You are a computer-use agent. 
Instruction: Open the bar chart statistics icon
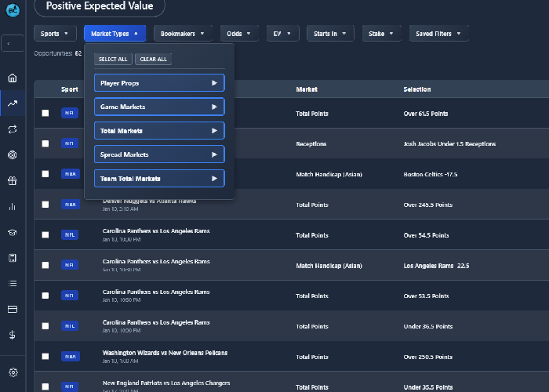[13, 206]
